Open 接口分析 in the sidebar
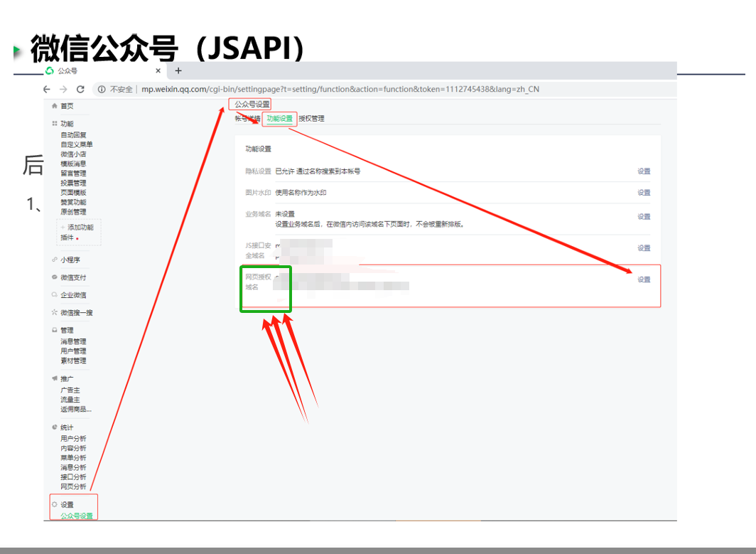This screenshot has width=756, height=554. (x=73, y=477)
